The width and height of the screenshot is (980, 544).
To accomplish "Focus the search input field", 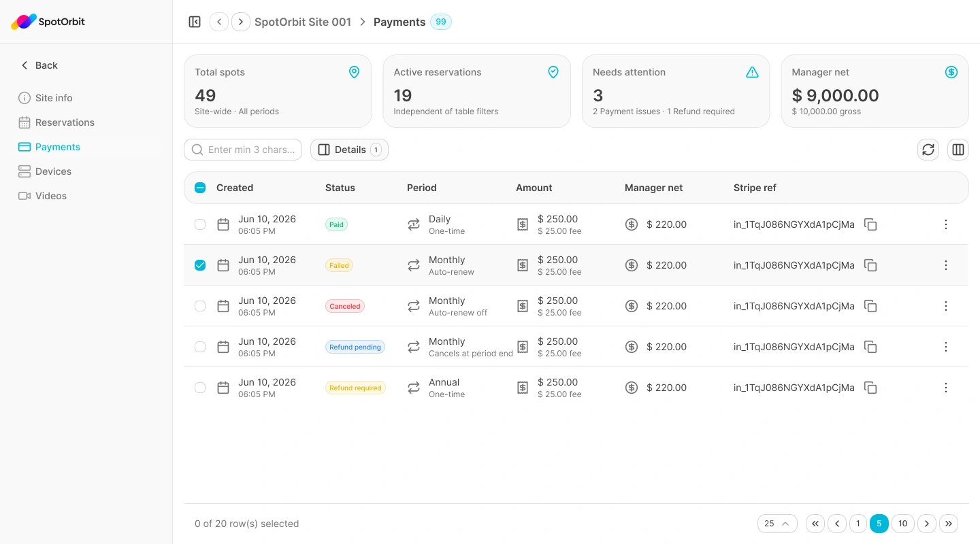I will coord(243,150).
